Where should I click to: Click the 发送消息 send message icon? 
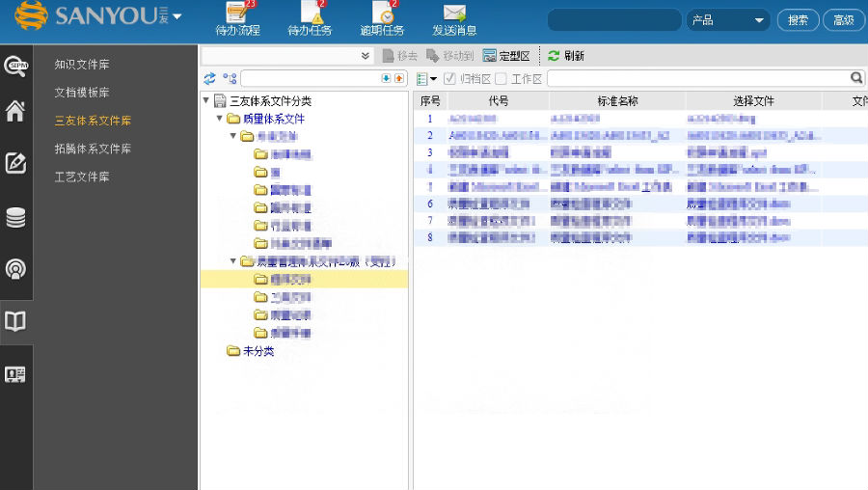coord(454,19)
